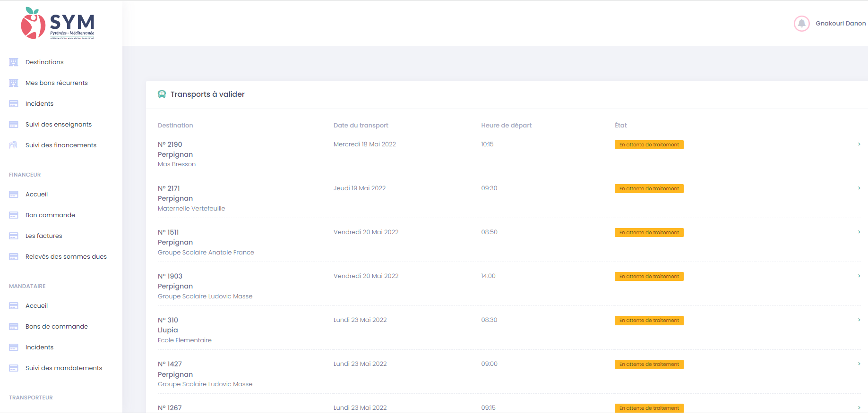Open Bons de commande in Mandataire section
Image resolution: width=868 pixels, height=415 pixels.
tap(56, 327)
